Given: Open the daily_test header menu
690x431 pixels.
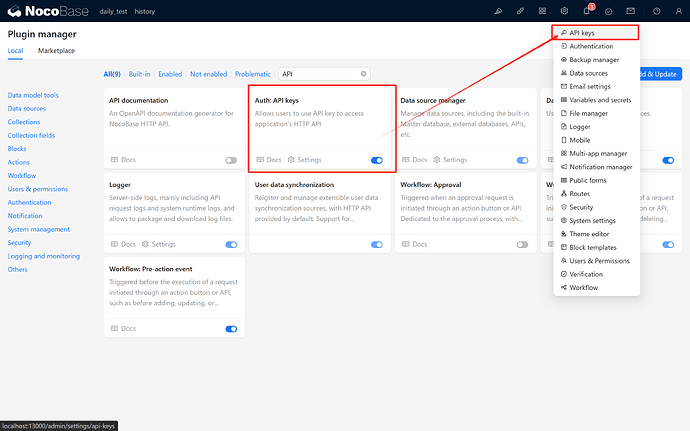Looking at the screenshot, I should coord(113,11).
